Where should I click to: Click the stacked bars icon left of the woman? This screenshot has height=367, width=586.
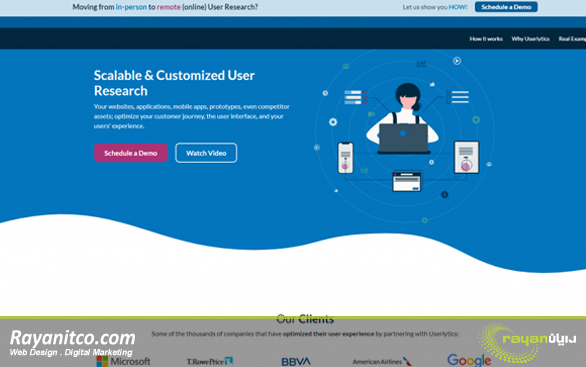pos(355,97)
